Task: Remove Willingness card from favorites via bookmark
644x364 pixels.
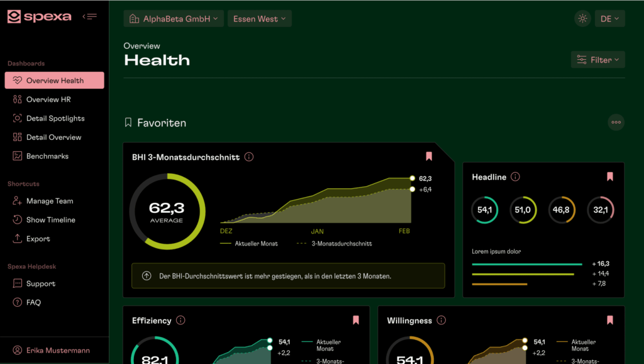Action: pyautogui.click(x=609, y=320)
